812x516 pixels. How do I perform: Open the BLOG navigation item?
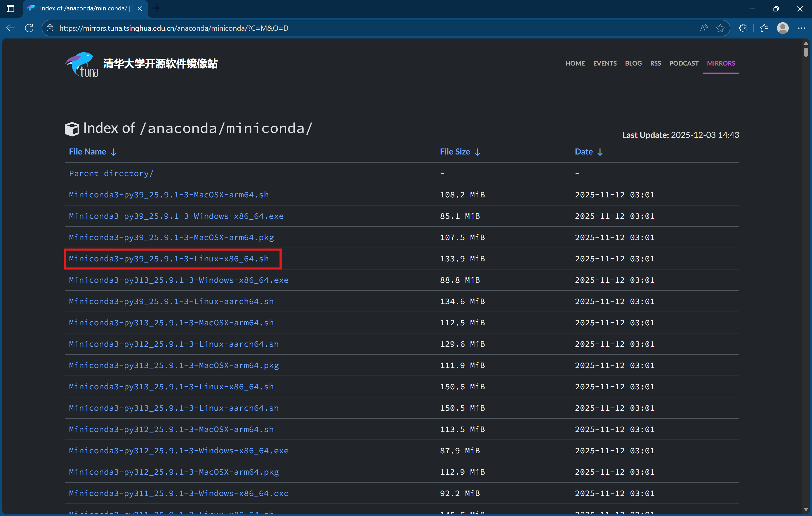pyautogui.click(x=633, y=63)
